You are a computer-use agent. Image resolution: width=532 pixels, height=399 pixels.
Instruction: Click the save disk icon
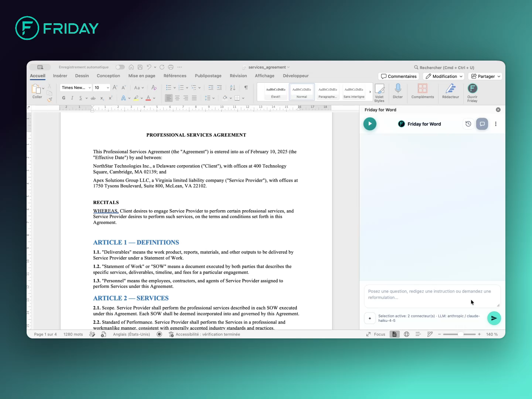point(140,67)
